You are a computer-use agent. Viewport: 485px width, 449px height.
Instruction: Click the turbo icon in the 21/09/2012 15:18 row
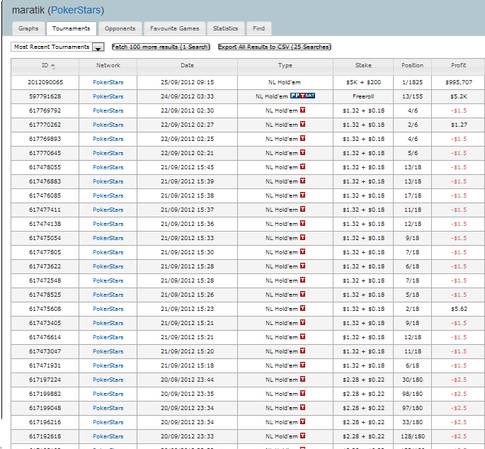(x=303, y=365)
